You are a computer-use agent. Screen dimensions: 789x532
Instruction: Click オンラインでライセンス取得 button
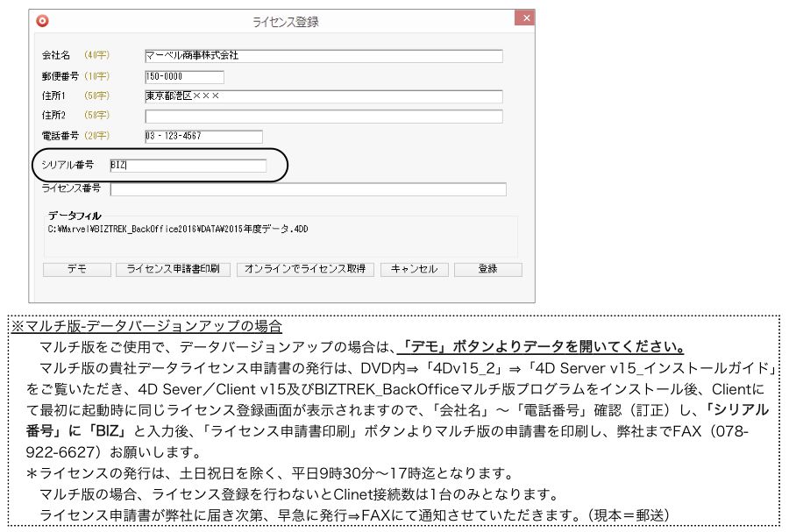coord(305,270)
